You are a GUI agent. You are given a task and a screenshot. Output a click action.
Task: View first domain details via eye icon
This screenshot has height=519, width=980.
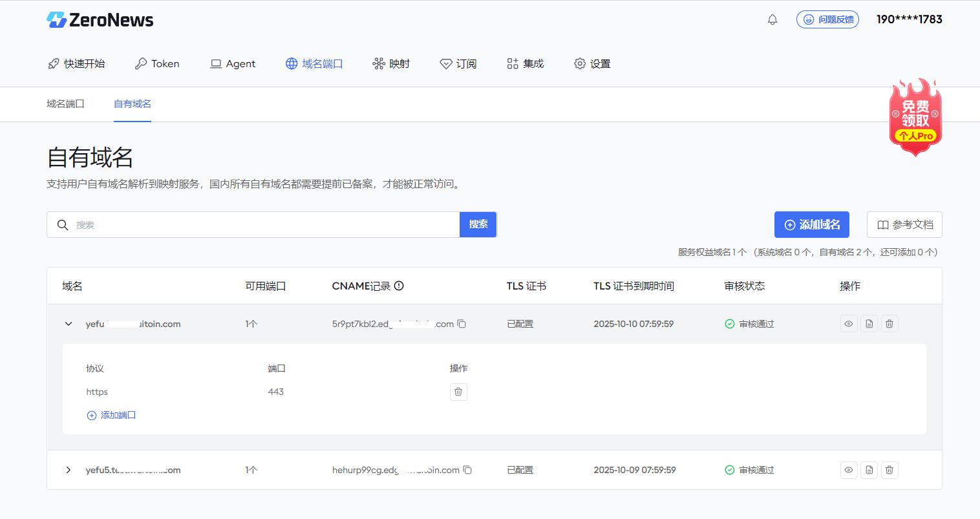point(849,324)
